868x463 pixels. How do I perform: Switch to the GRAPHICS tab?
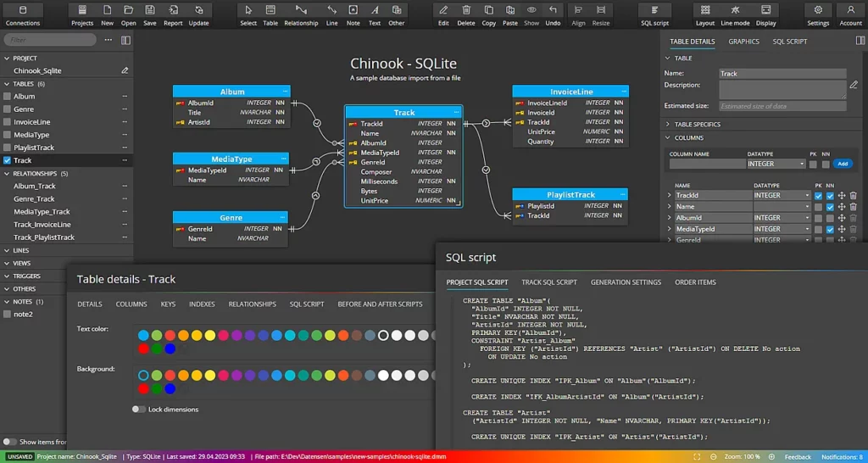(743, 42)
